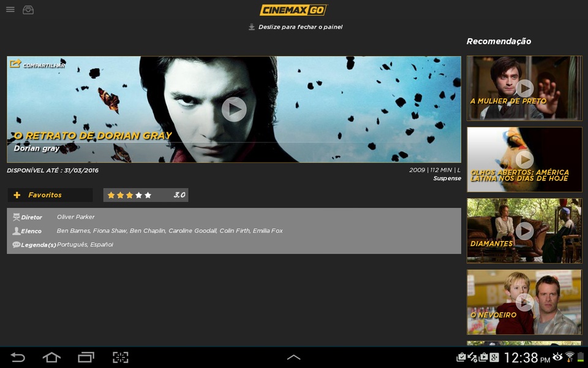
Task: Play Diamantes recommendation
Action: [525, 231]
